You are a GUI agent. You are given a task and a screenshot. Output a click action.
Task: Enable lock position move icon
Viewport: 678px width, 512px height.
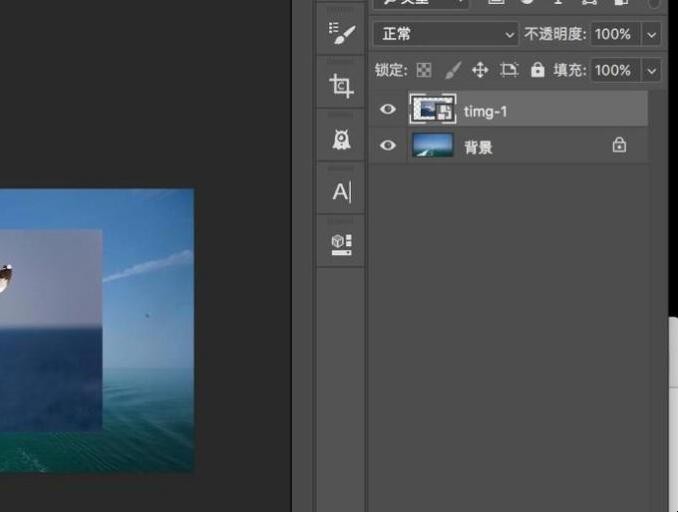[480, 70]
